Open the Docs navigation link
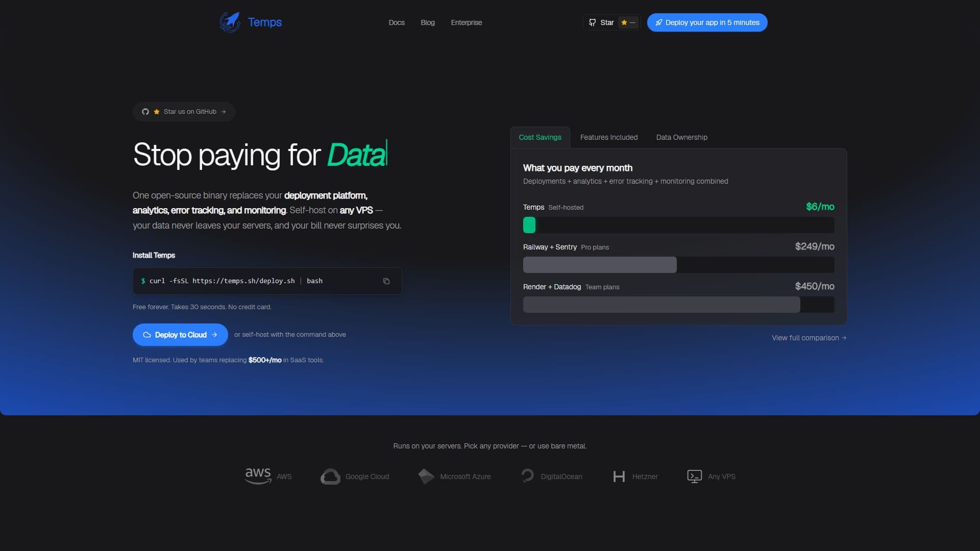The width and height of the screenshot is (980, 551). coord(397,22)
